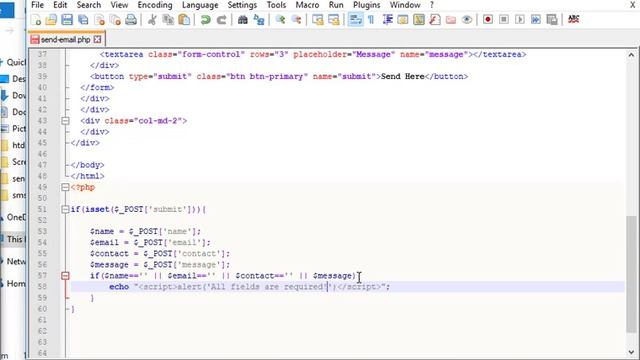Click editor scrollbar up arrow
640x360 pixels.
[631, 55]
